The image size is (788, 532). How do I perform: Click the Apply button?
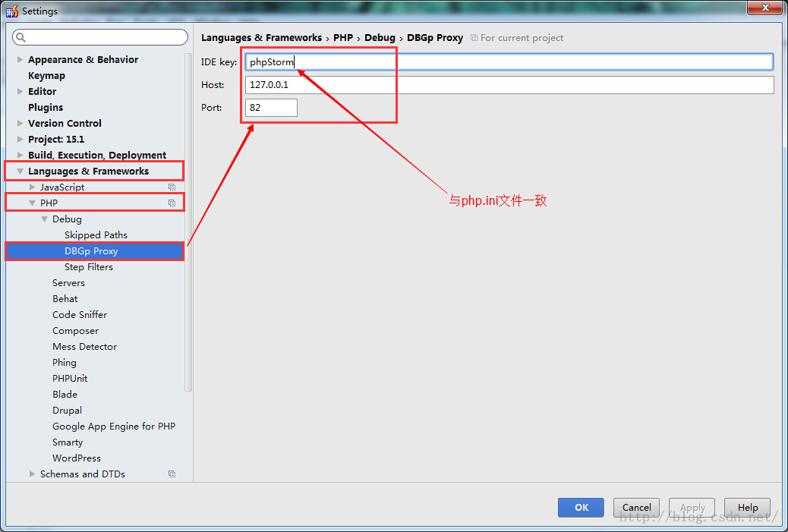[x=692, y=508]
